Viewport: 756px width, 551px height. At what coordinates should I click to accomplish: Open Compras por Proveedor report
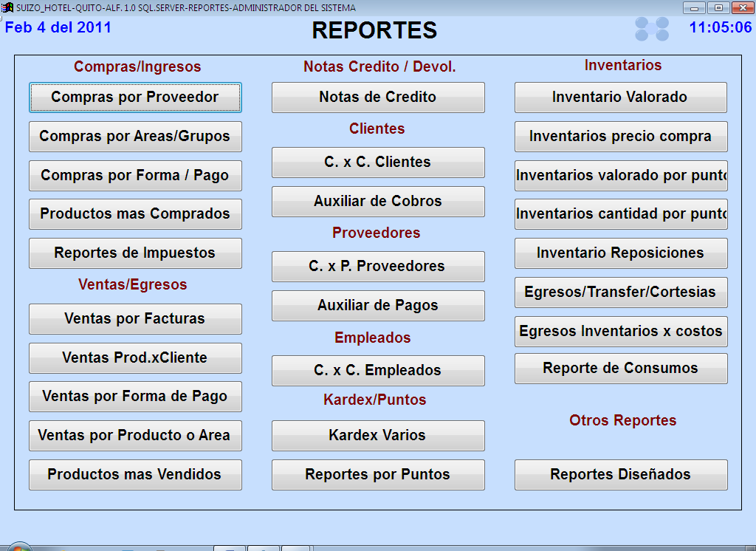coord(135,97)
